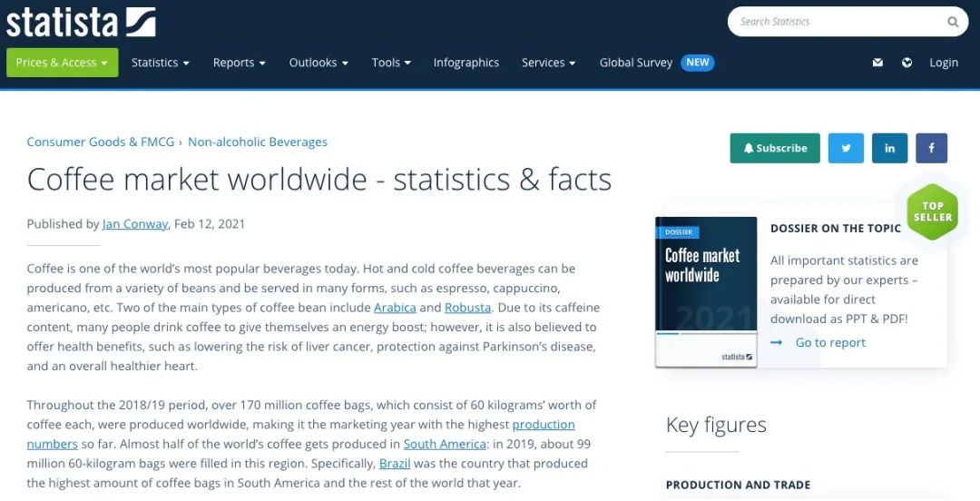
Task: Open the Infographics menu item
Action: pyautogui.click(x=466, y=63)
